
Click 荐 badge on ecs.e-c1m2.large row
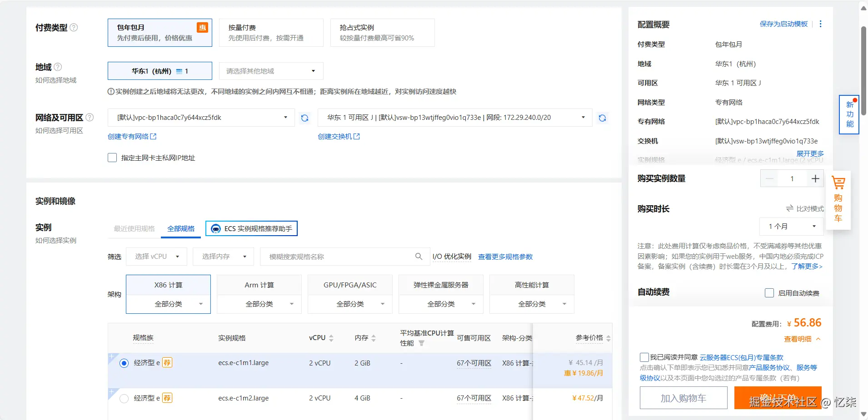pos(167,398)
